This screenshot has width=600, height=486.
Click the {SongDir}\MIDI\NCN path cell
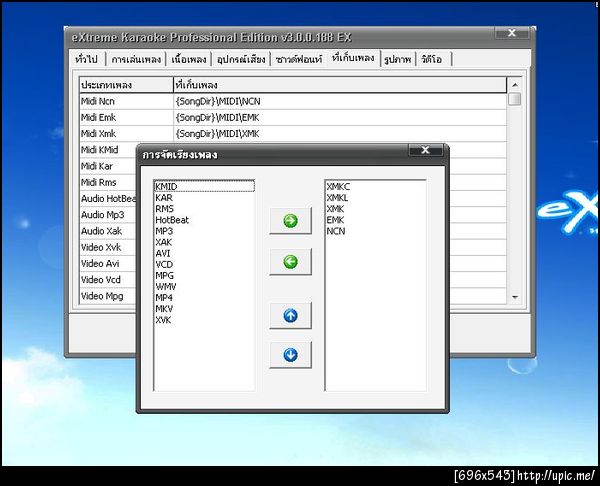(340, 101)
